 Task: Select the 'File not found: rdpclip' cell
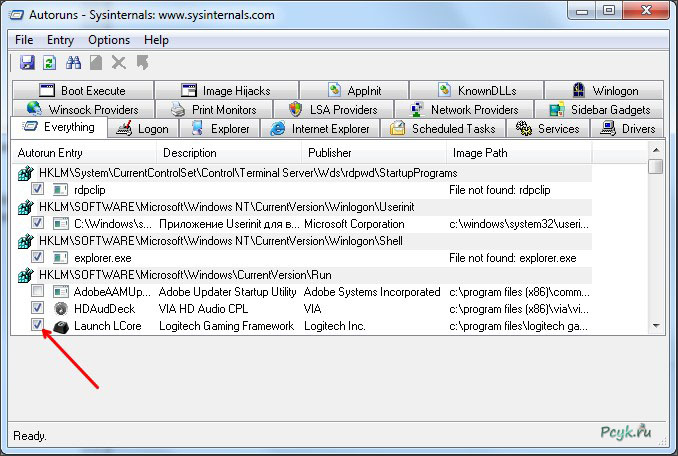point(499,190)
